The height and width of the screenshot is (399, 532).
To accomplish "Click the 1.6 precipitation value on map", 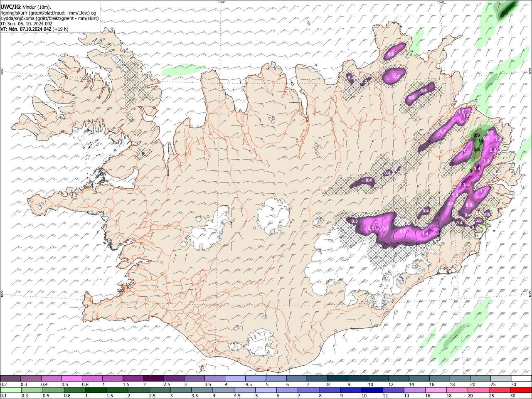I will 461,112.
